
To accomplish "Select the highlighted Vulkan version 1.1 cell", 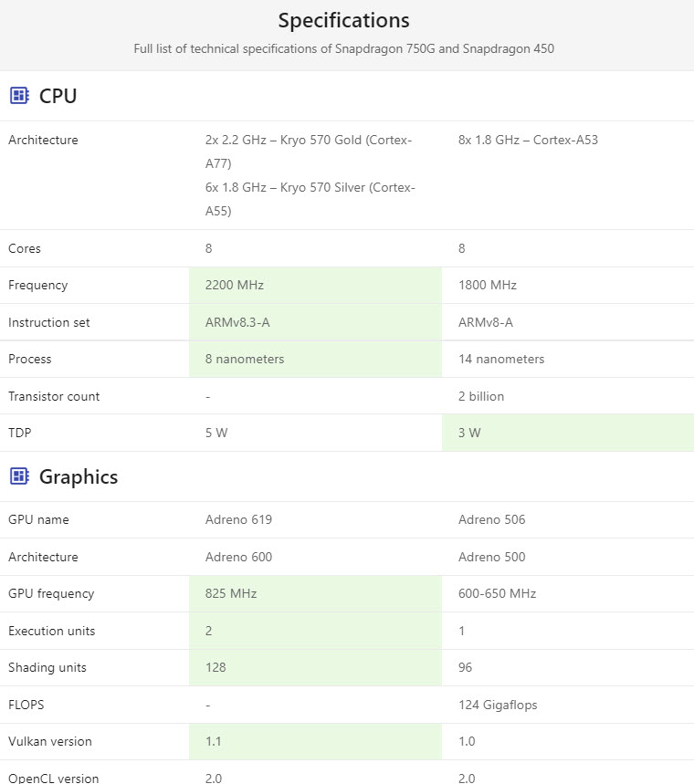I will click(315, 741).
